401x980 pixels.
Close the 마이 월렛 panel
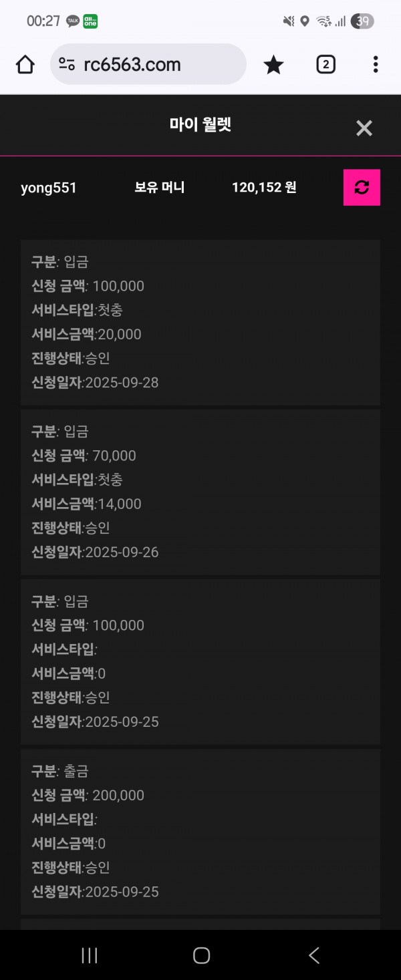point(364,128)
